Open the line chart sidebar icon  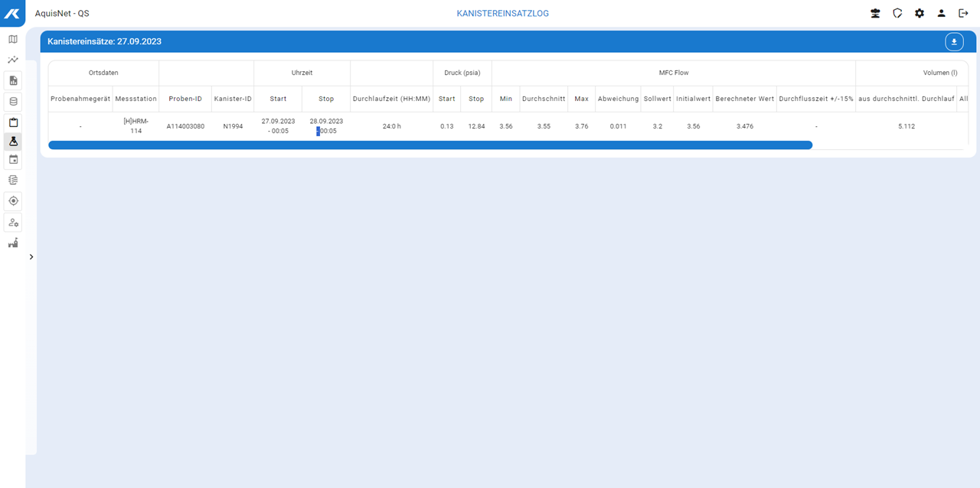pos(13,60)
